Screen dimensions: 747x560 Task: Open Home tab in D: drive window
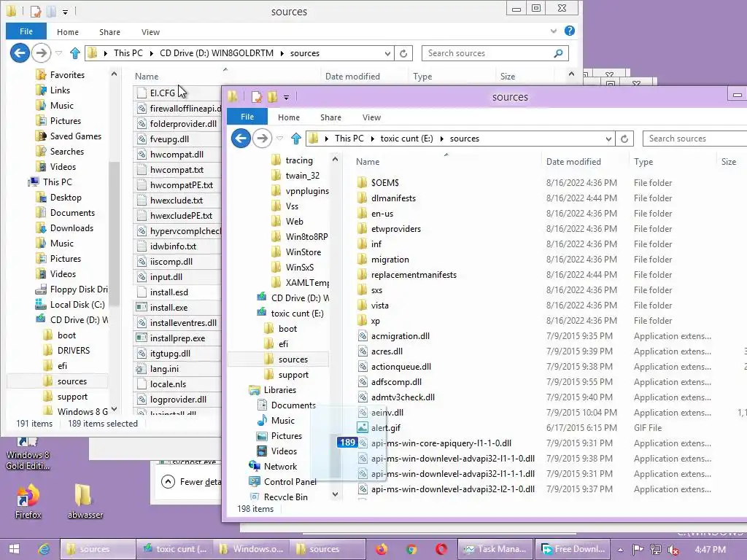click(x=68, y=32)
